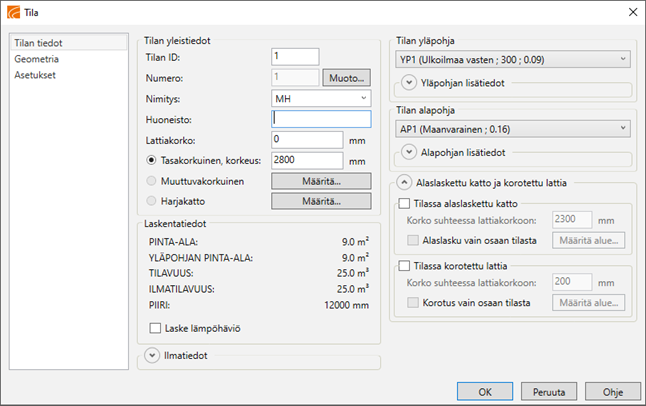This screenshot has height=406, width=646.
Task: Expand Yläpohjan lisätiedot section
Action: pos(410,83)
